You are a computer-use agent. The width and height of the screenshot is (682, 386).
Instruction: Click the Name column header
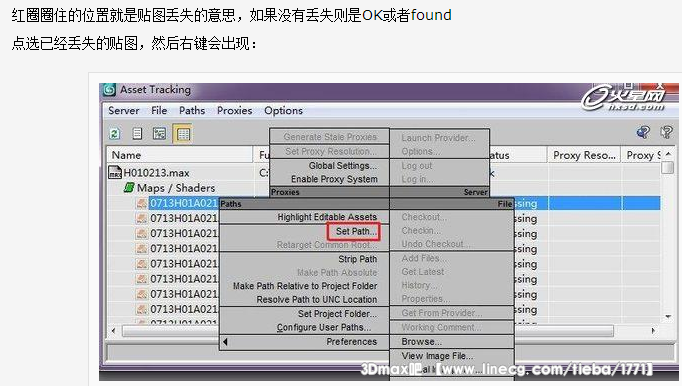180,155
